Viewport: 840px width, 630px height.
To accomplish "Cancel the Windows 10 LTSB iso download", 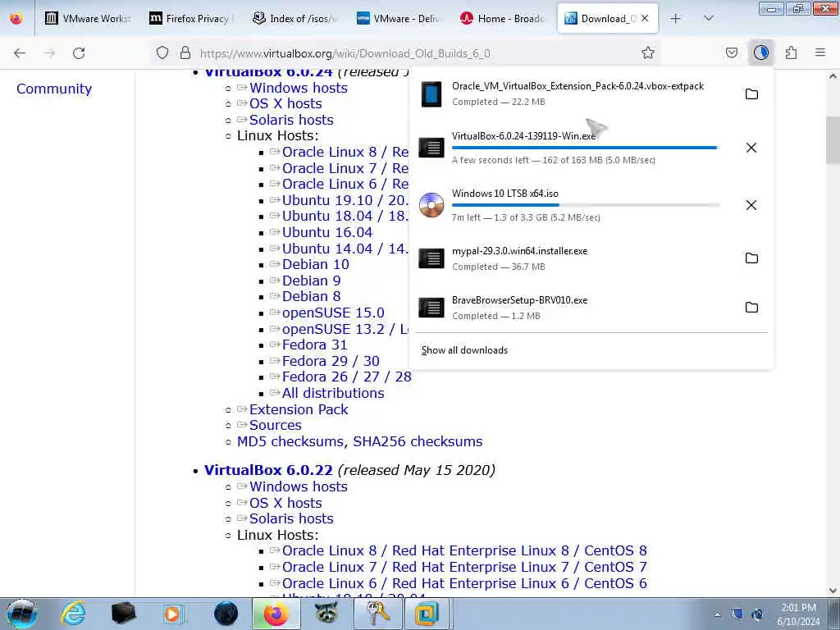I will point(751,205).
